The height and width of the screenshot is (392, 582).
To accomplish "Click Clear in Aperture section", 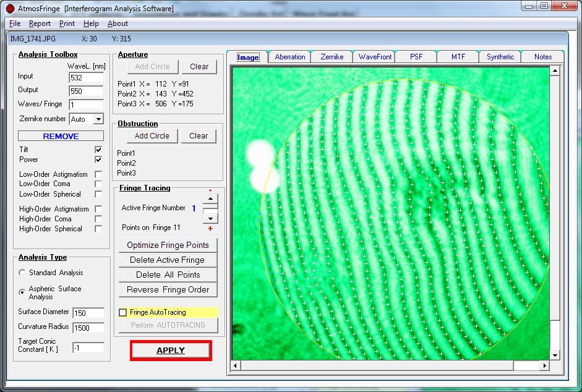I will (199, 67).
